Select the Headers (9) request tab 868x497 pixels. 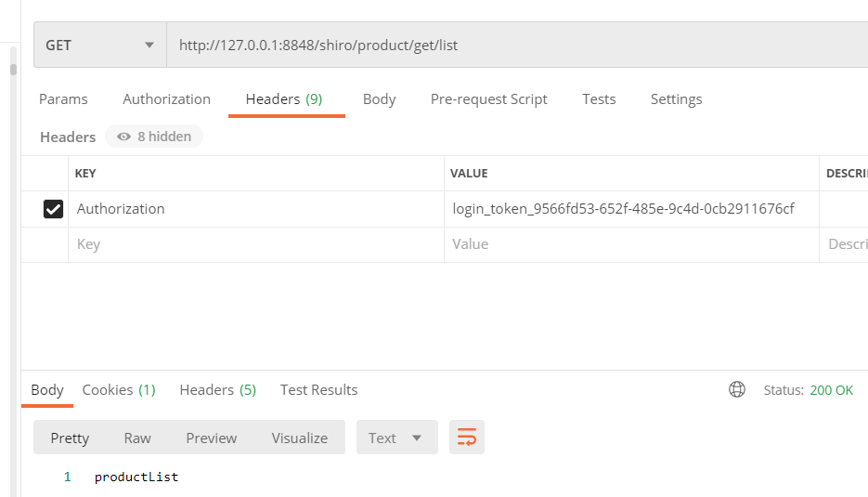tap(284, 99)
